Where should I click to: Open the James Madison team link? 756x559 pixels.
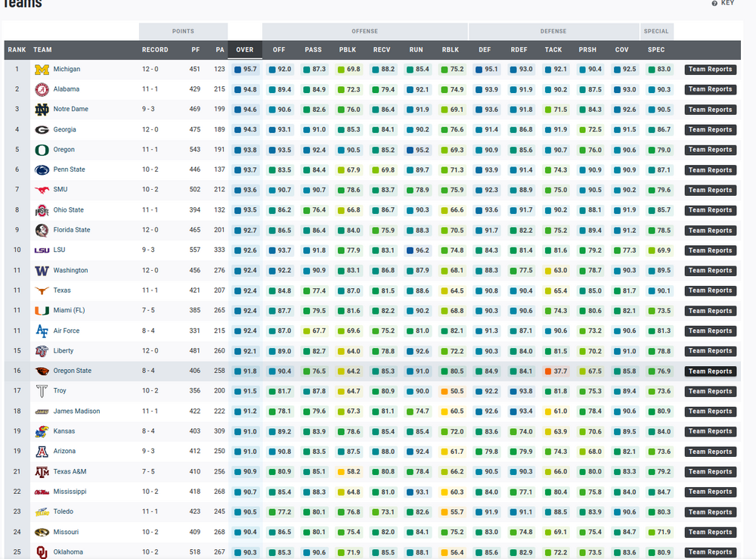(x=76, y=411)
